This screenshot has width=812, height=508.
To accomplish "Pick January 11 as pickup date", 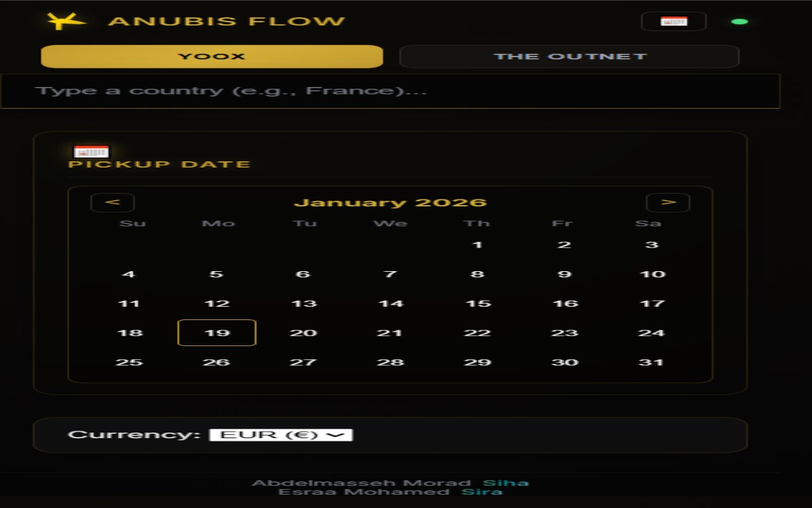I will (x=129, y=304).
